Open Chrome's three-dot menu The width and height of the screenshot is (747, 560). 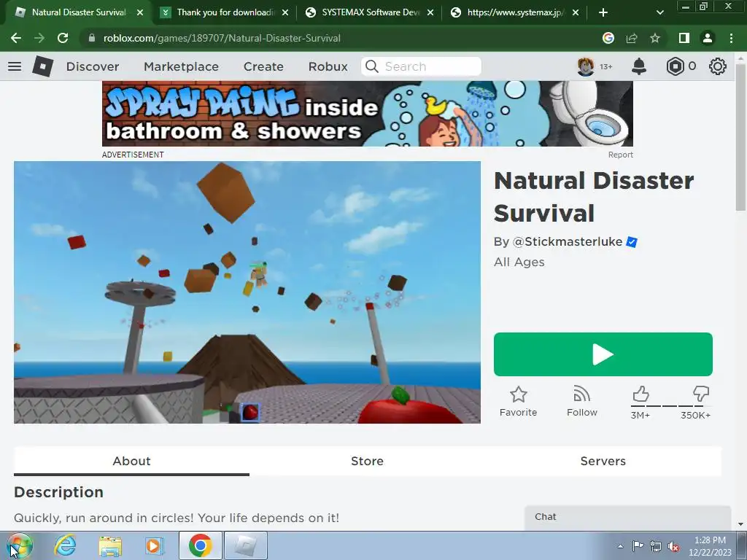pyautogui.click(x=731, y=38)
